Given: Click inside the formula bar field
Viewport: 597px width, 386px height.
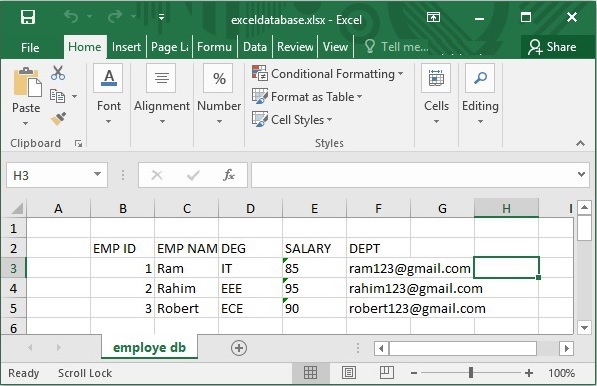Looking at the screenshot, I should pyautogui.click(x=413, y=175).
